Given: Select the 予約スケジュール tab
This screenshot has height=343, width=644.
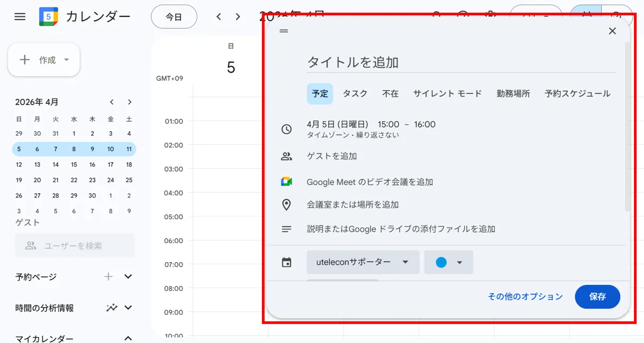Looking at the screenshot, I should pyautogui.click(x=577, y=94).
